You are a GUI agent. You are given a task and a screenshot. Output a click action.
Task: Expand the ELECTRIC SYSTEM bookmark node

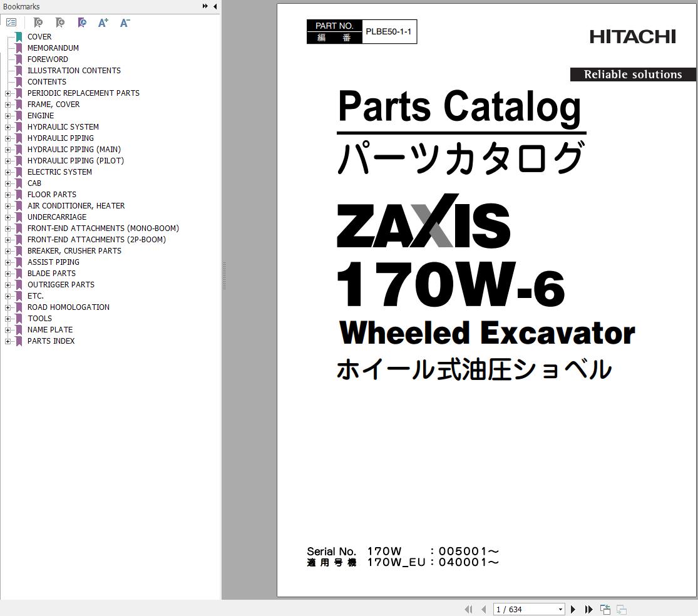point(8,172)
